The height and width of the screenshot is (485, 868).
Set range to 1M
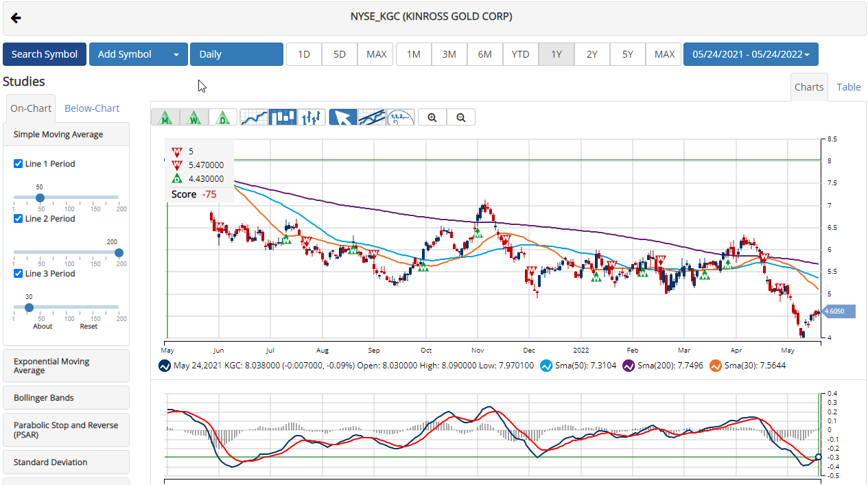[414, 54]
